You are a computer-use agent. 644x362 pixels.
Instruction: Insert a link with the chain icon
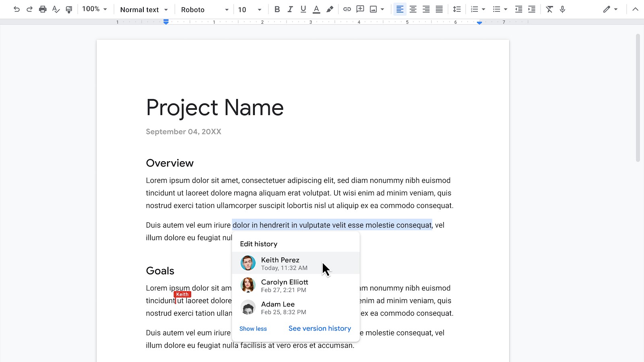click(347, 9)
